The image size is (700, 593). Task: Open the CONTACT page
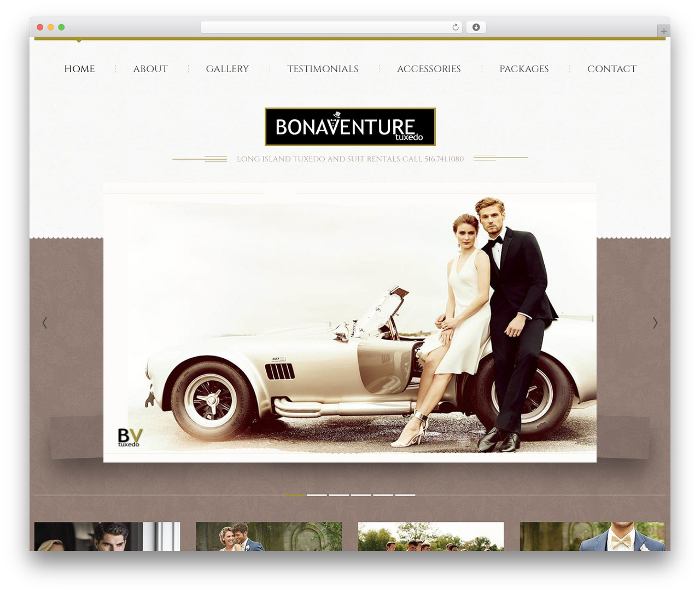pyautogui.click(x=612, y=69)
